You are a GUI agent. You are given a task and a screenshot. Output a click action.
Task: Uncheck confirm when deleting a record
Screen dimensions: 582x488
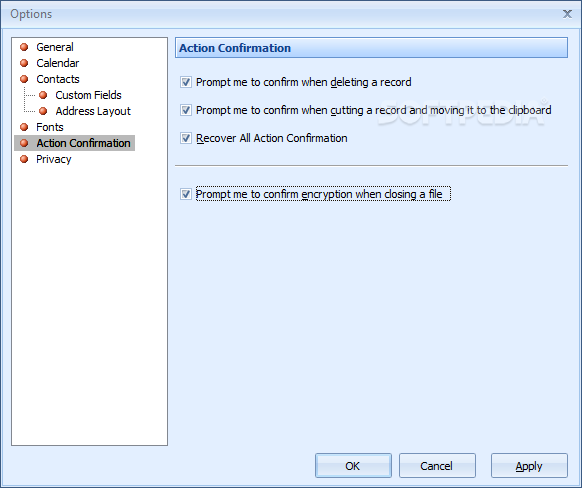click(186, 82)
